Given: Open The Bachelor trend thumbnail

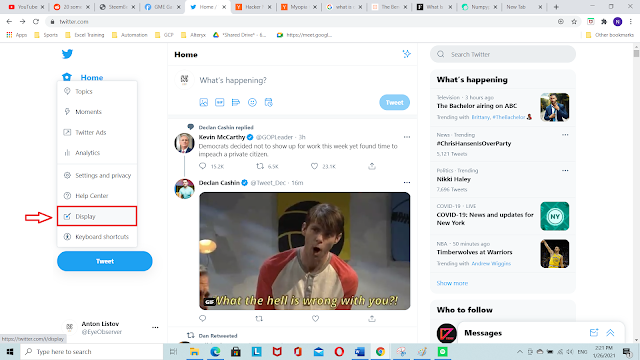Looking at the screenshot, I should pyautogui.click(x=555, y=107).
